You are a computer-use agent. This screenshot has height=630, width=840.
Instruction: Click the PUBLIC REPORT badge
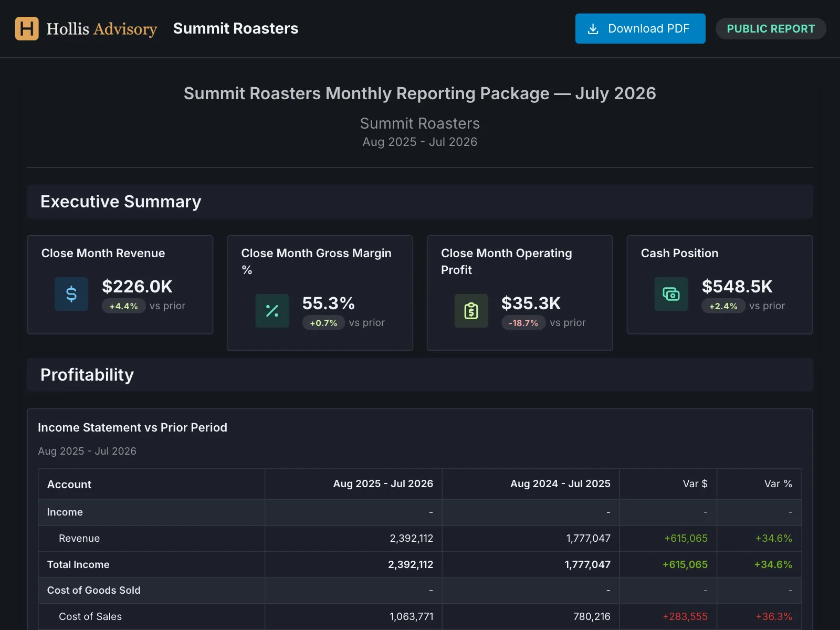[x=771, y=29]
